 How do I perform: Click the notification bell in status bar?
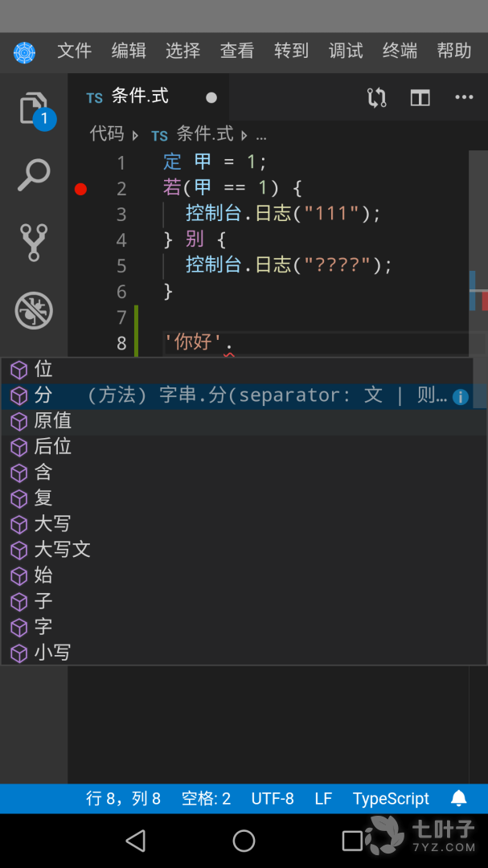[x=459, y=798]
